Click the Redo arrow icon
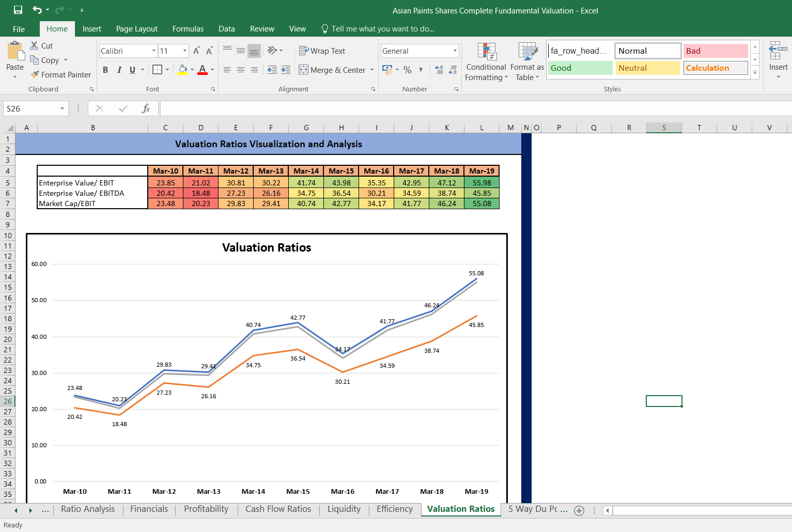 click(60, 10)
